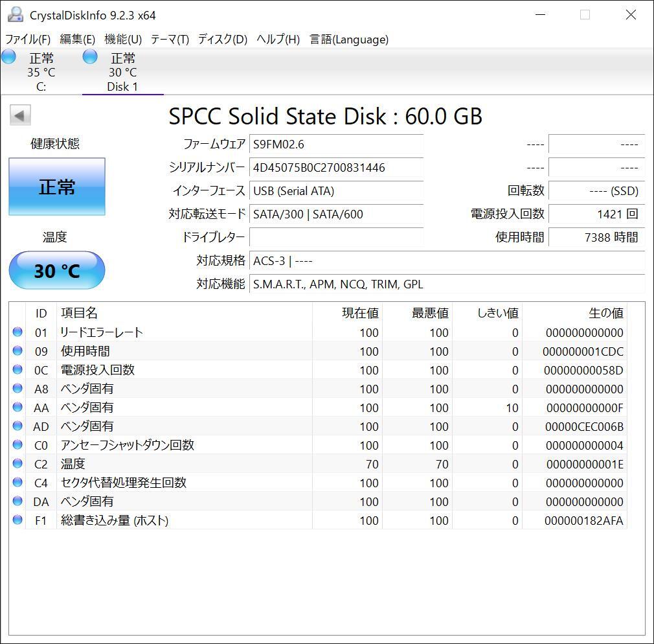The height and width of the screenshot is (644, 654).
Task: Click status orb of 09 使用時間 row
Action: click(x=17, y=351)
